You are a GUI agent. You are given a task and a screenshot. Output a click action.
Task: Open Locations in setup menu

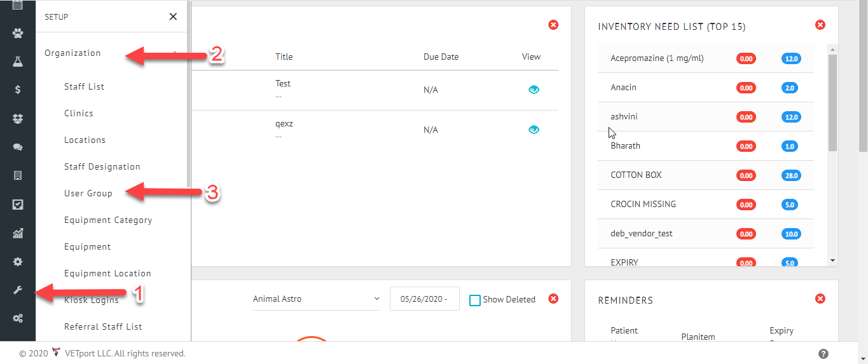tap(85, 140)
